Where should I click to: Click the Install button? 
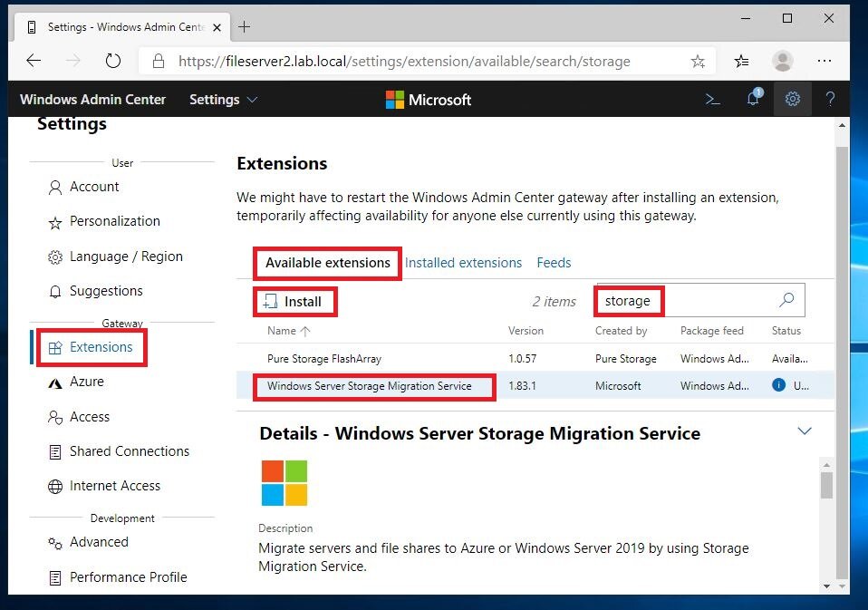tap(295, 302)
